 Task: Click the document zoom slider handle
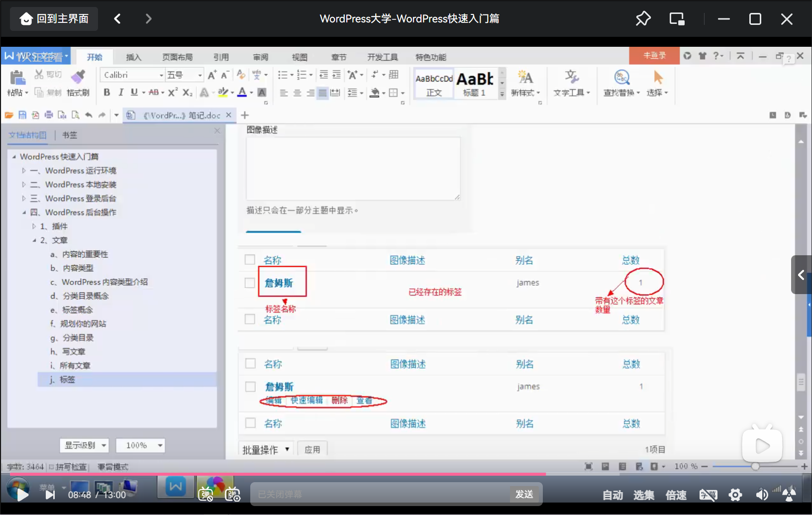coord(755,466)
